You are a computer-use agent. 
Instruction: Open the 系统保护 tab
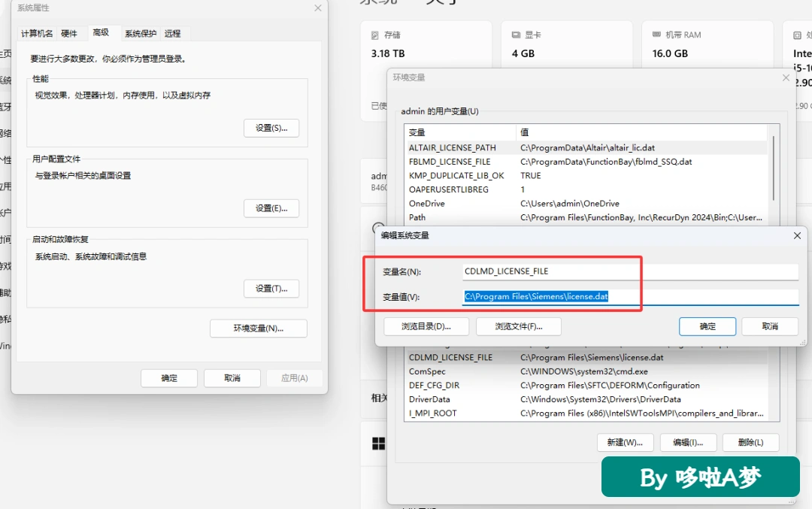(x=141, y=34)
